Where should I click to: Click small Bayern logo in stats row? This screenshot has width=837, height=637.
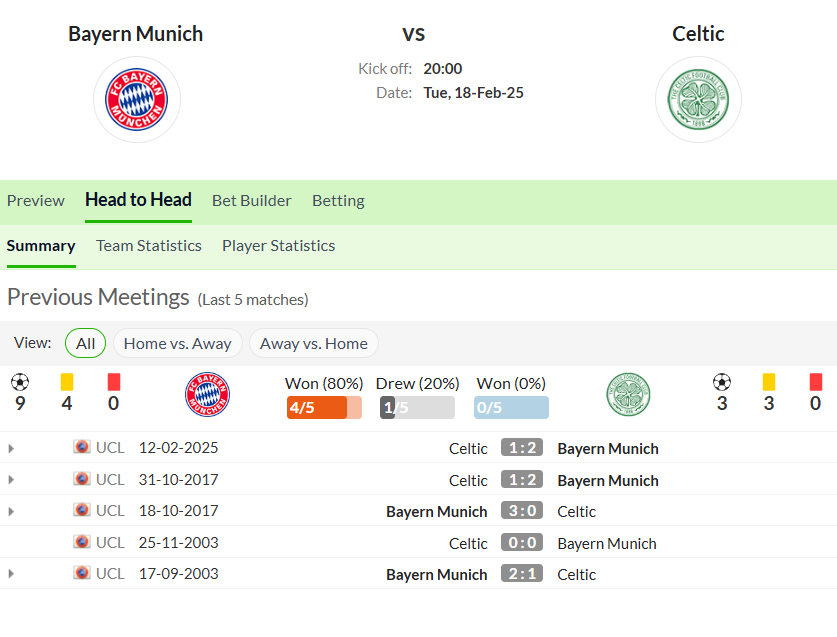[x=208, y=394]
